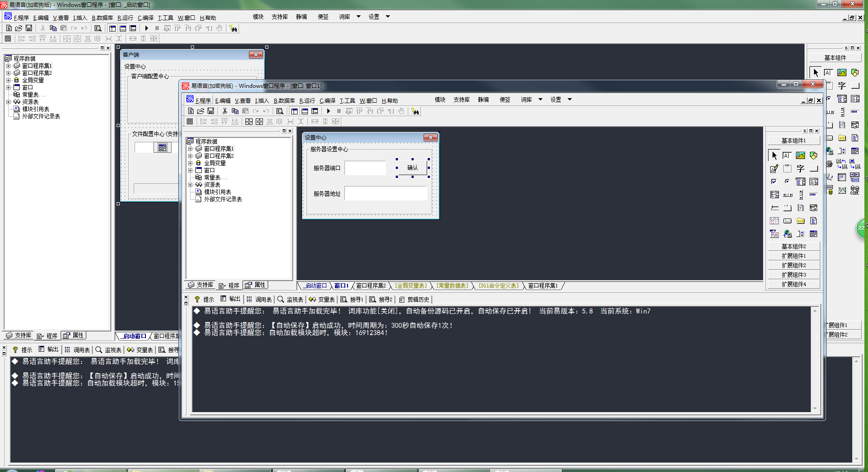Screen dimensions: 868x472
Task: Click the 静编 item in the back window menu bar
Action: tap(301, 17)
